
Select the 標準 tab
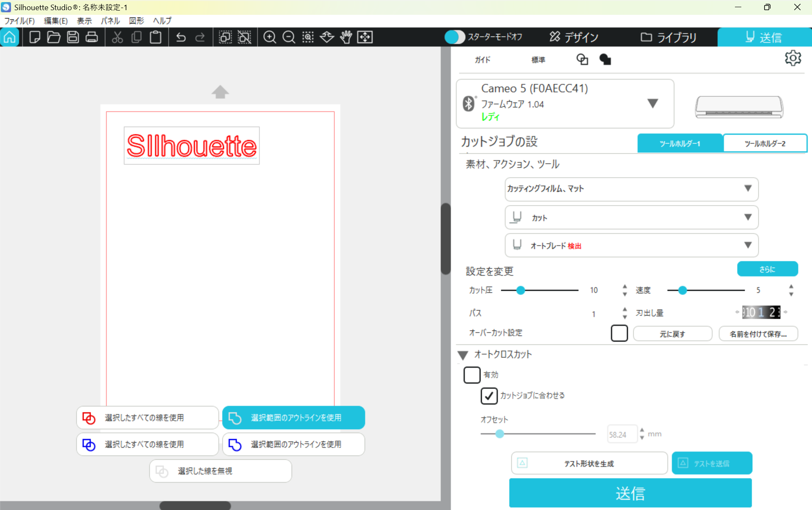(539, 60)
